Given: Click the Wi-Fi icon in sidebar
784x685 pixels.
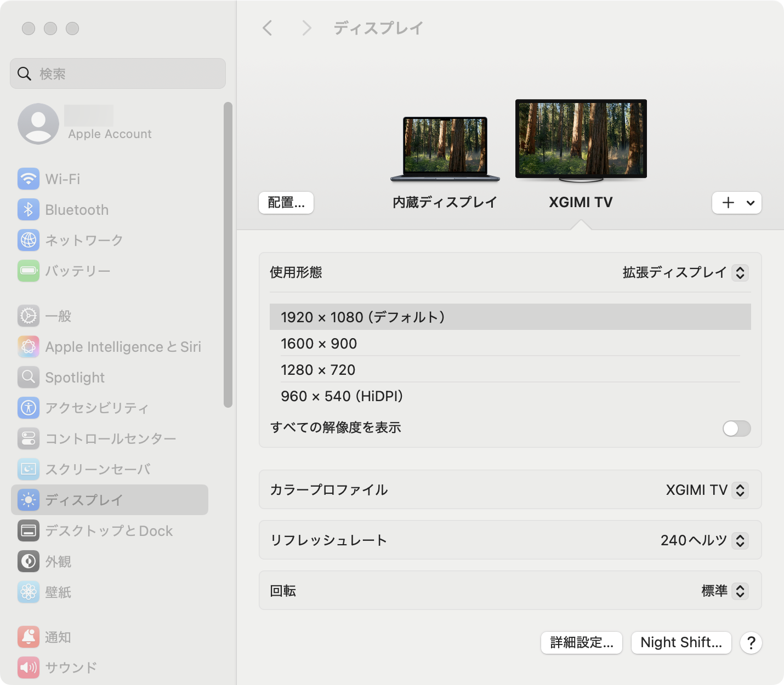Looking at the screenshot, I should coord(29,179).
